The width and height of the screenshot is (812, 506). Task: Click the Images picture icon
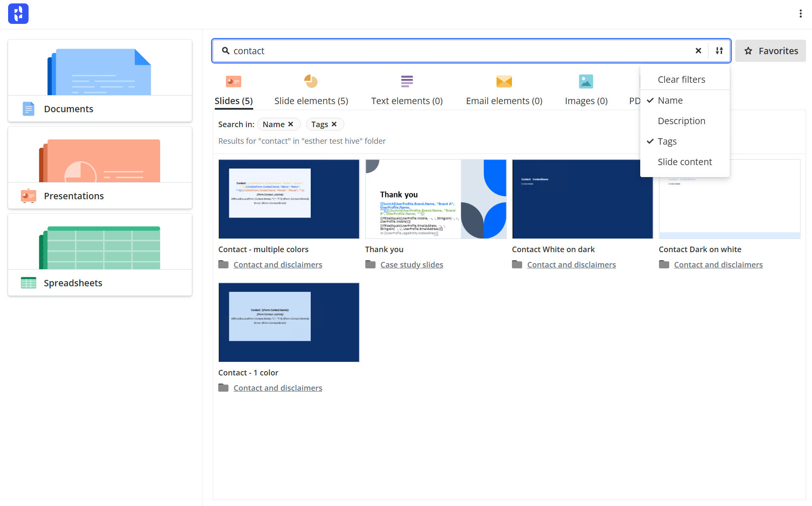pos(586,81)
